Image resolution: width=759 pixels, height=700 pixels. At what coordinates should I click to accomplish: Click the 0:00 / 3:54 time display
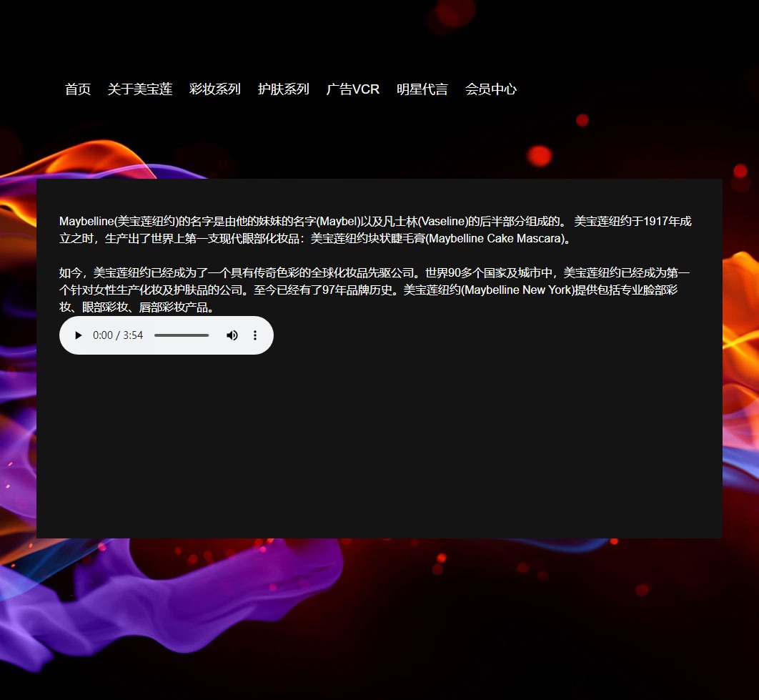[x=118, y=335]
